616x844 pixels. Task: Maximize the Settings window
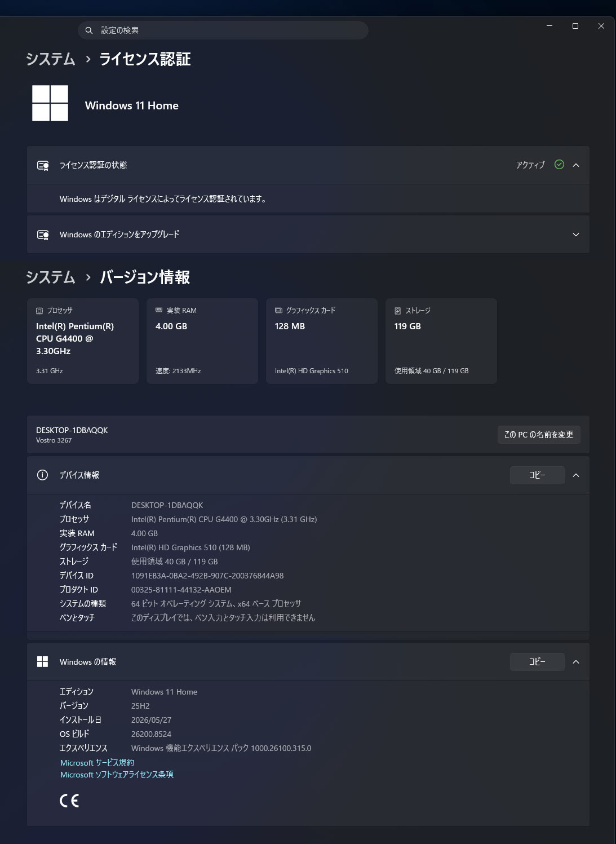pyautogui.click(x=575, y=26)
